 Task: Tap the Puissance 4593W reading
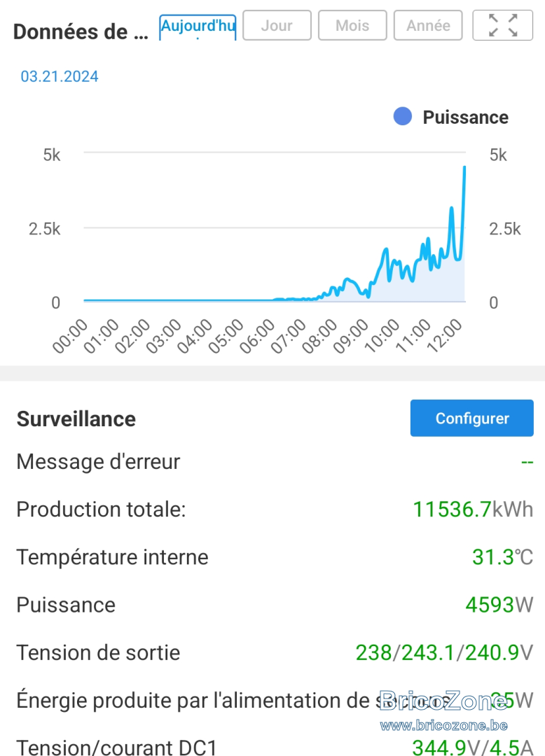point(499,605)
